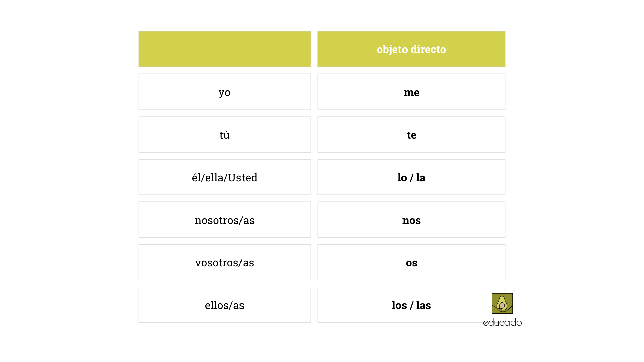644x362 pixels.
Task: Click the "me" object pronoun cell
Action: click(411, 92)
